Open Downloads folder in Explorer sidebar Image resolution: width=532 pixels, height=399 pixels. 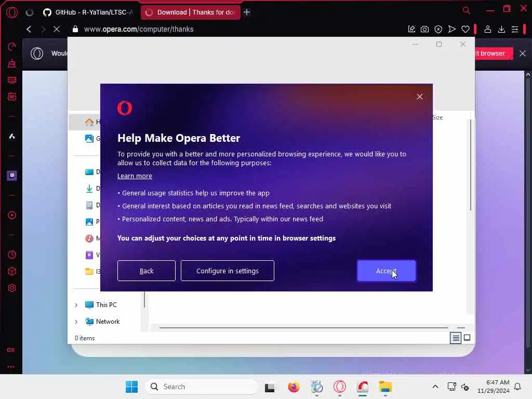click(92, 188)
